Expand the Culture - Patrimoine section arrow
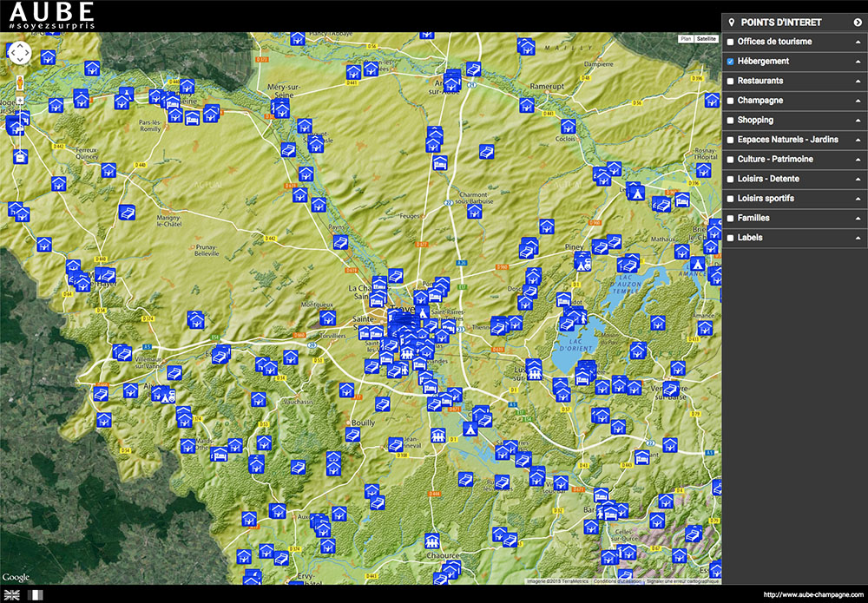 858,160
